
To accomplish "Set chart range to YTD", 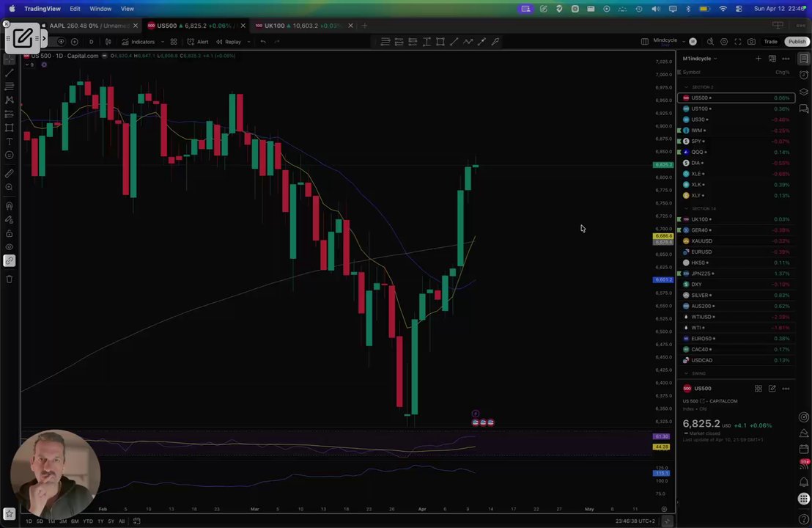I will [87, 521].
